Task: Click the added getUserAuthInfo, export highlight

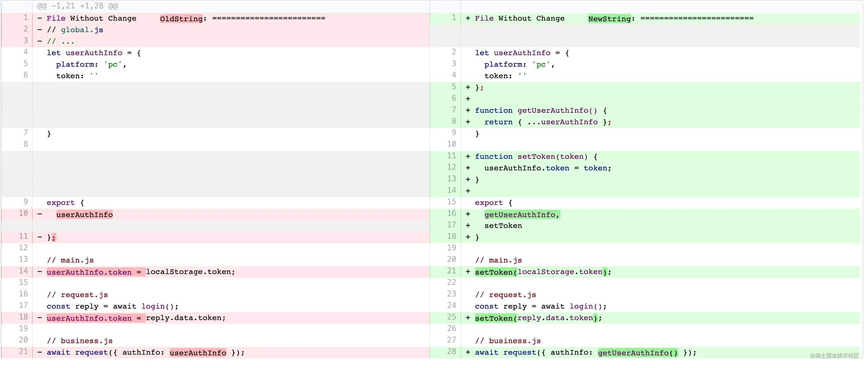Action: coord(522,215)
